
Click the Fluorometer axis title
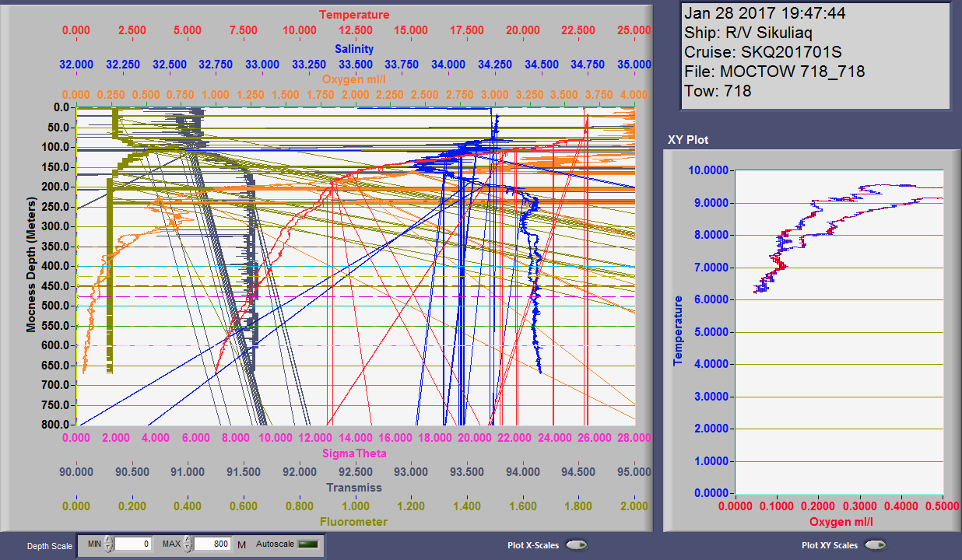tap(354, 521)
